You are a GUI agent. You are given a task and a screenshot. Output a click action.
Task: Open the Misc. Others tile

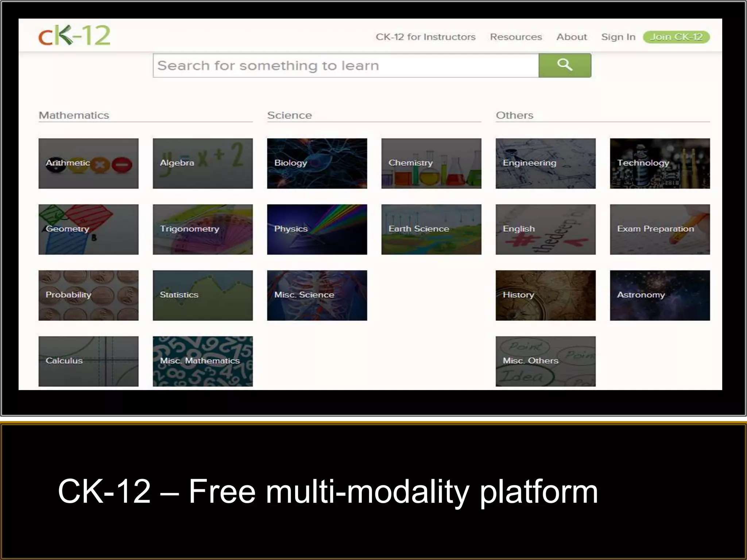pyautogui.click(x=546, y=361)
